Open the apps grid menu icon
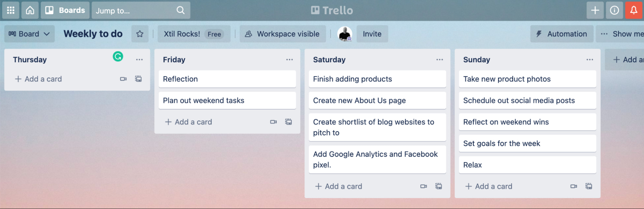 click(x=11, y=10)
